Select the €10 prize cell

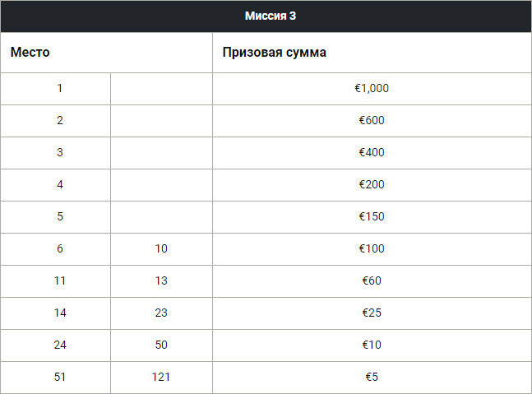click(x=372, y=345)
